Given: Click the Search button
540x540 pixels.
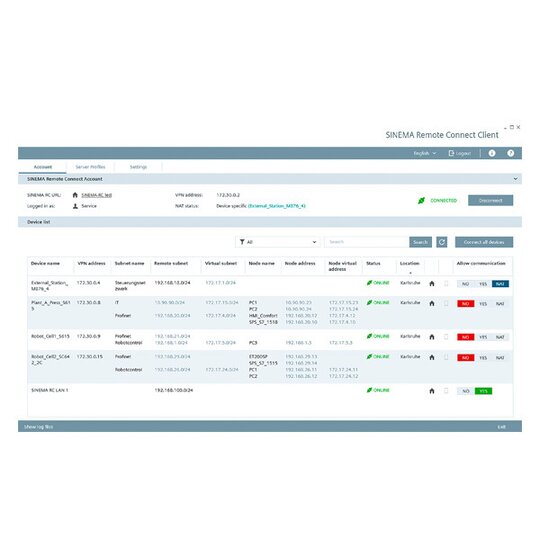Looking at the screenshot, I should pyautogui.click(x=420, y=242).
